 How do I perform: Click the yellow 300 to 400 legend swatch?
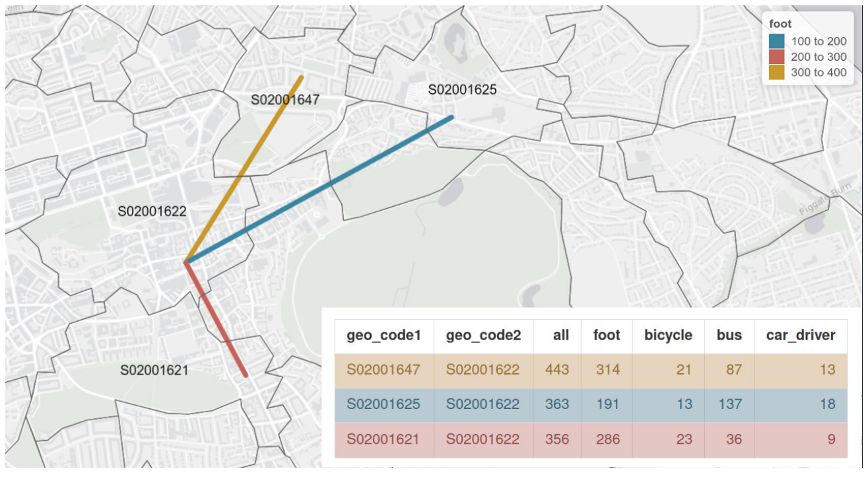[778, 73]
